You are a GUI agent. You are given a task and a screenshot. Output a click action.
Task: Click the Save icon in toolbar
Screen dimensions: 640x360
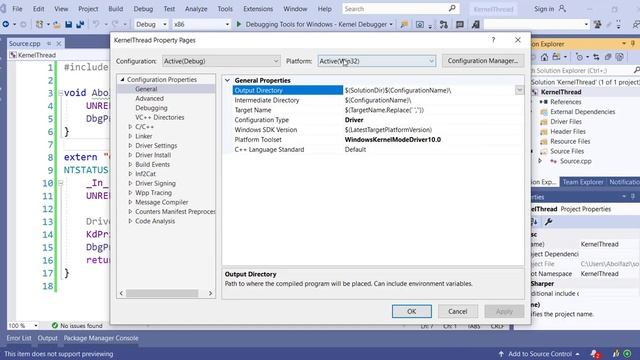click(x=69, y=24)
